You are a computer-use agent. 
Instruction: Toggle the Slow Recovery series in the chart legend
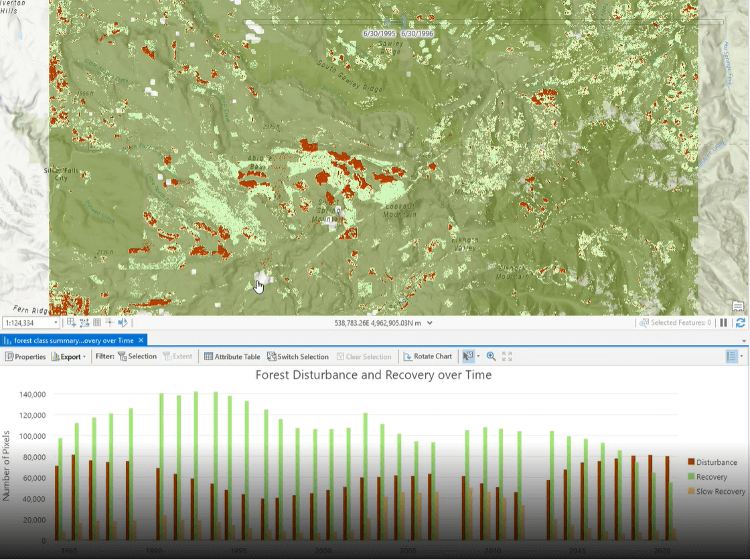(719, 491)
